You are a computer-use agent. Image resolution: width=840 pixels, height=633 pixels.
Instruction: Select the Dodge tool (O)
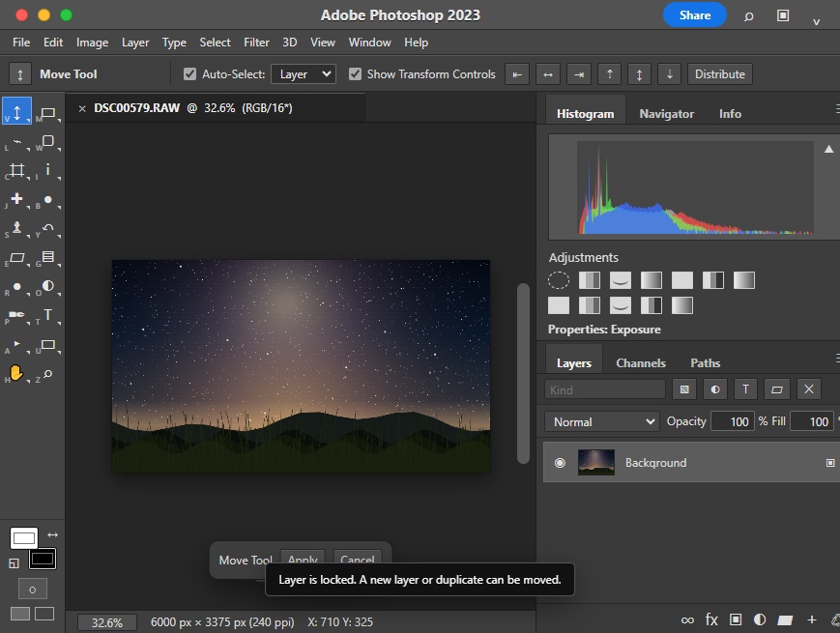pyautogui.click(x=47, y=285)
